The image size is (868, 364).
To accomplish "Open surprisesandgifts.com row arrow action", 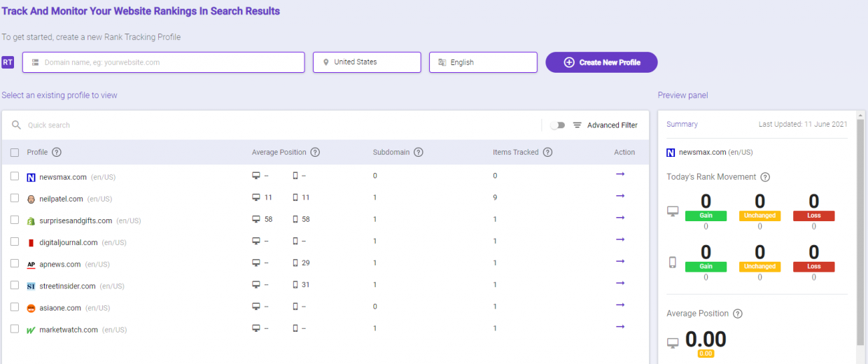I will tap(620, 218).
